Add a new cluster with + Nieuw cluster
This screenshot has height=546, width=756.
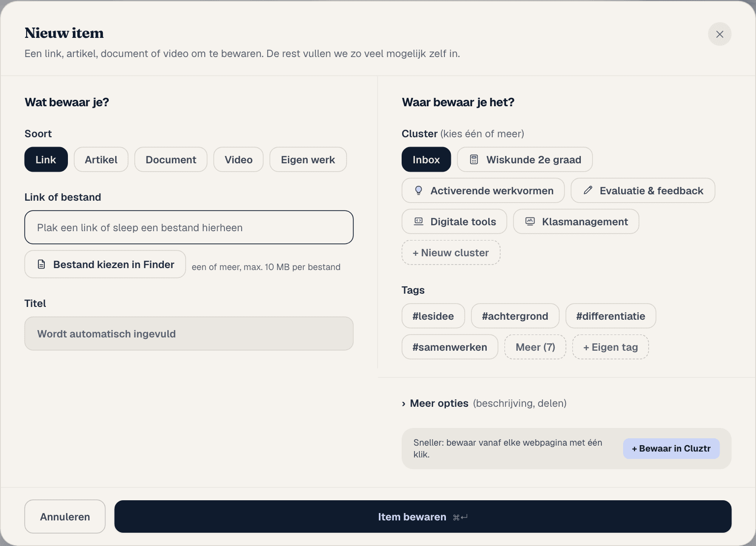(x=451, y=252)
